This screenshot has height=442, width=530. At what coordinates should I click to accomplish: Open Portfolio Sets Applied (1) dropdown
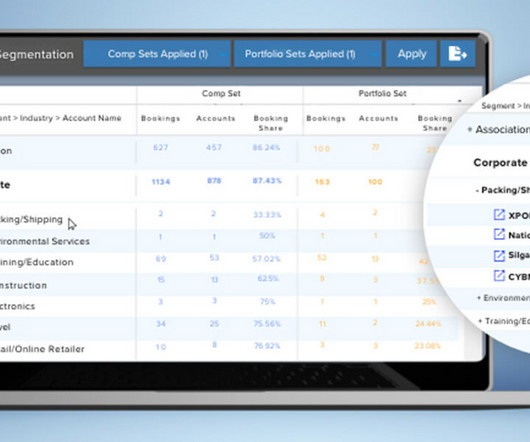tap(308, 54)
